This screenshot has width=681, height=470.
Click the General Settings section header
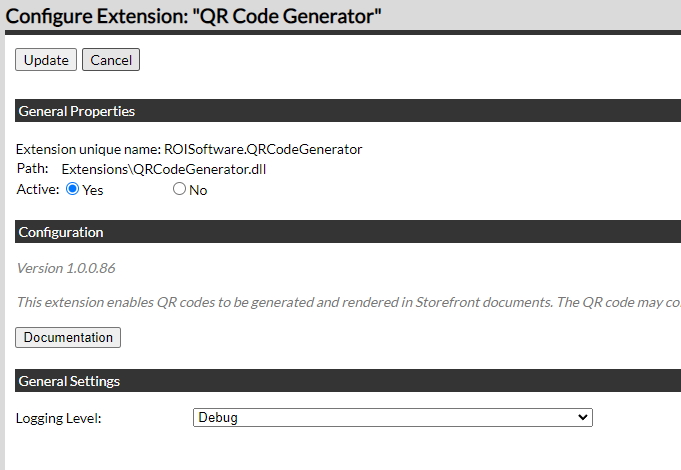pos(69,381)
